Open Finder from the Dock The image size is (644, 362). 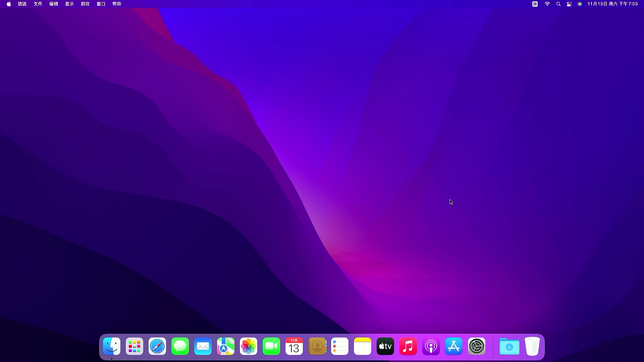pyautogui.click(x=112, y=346)
